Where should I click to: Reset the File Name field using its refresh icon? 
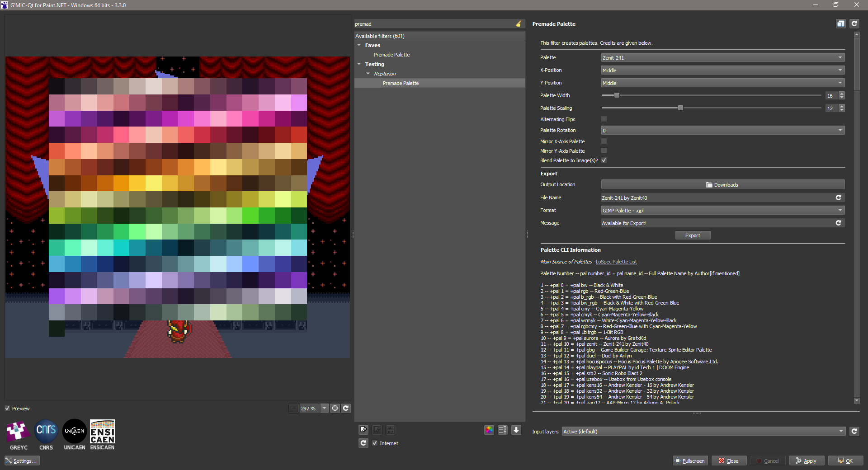pyautogui.click(x=838, y=197)
